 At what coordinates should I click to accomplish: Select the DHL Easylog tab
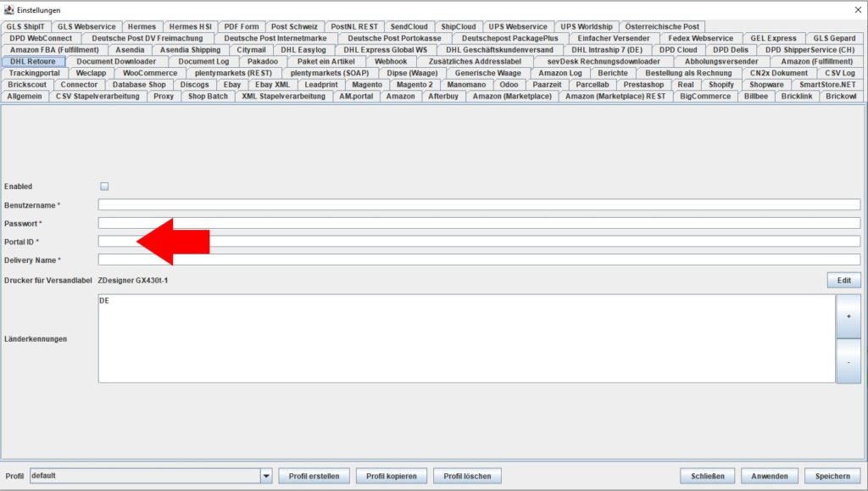point(303,50)
